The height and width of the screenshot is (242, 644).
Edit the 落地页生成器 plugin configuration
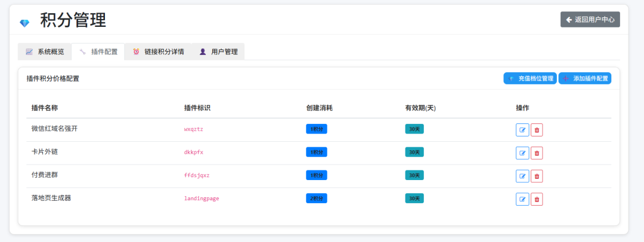tap(522, 200)
